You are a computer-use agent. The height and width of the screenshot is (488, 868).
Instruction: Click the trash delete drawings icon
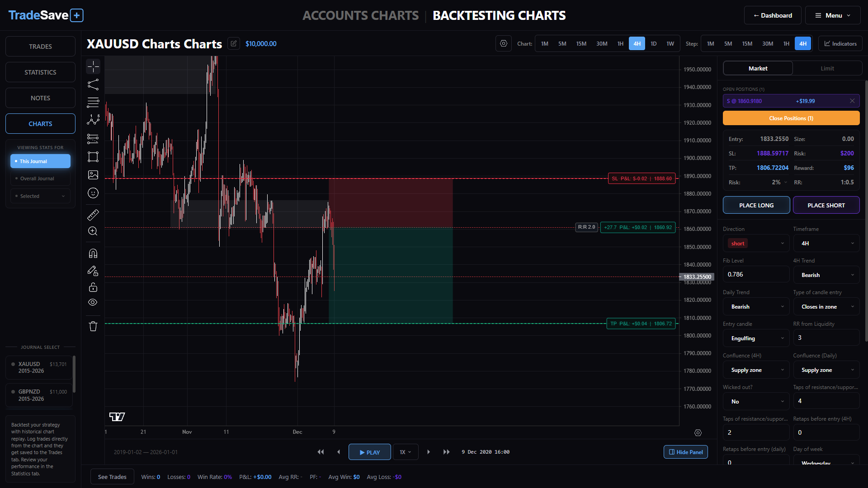tap(93, 326)
